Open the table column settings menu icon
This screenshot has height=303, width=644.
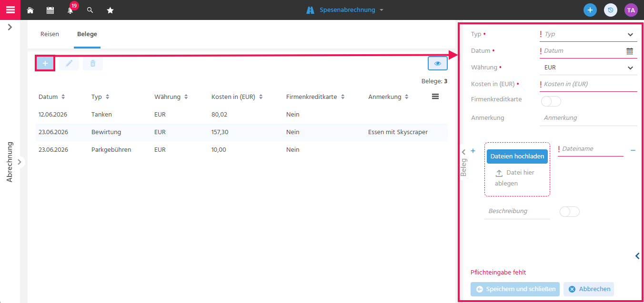[435, 97]
